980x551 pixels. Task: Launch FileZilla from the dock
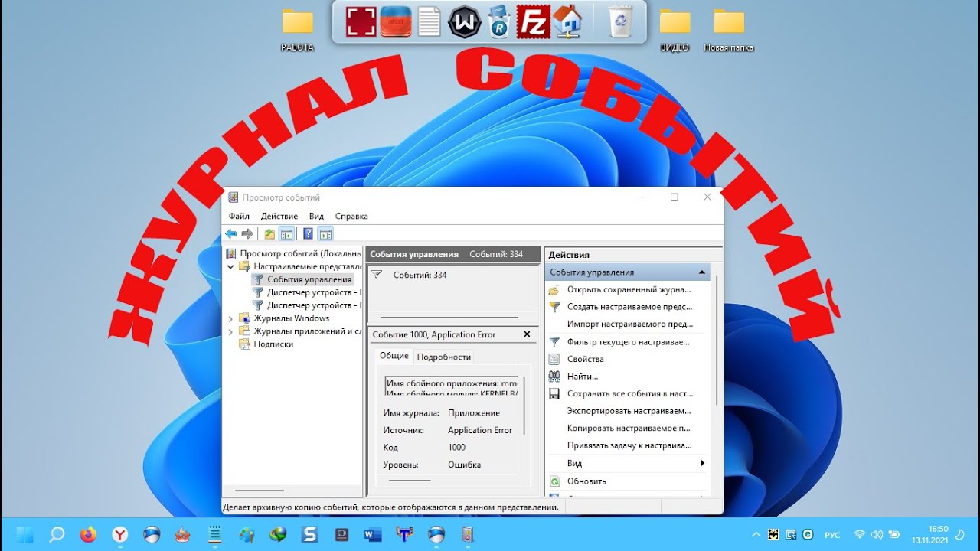[533, 21]
